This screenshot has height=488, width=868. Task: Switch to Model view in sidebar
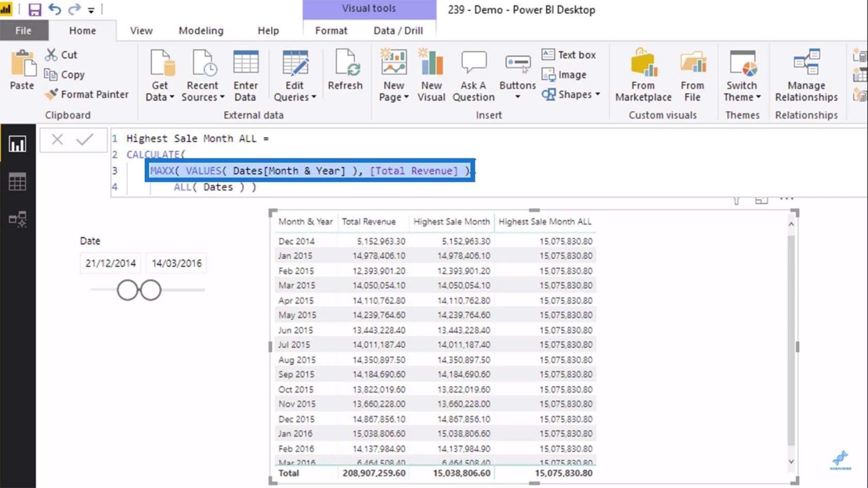tap(18, 219)
